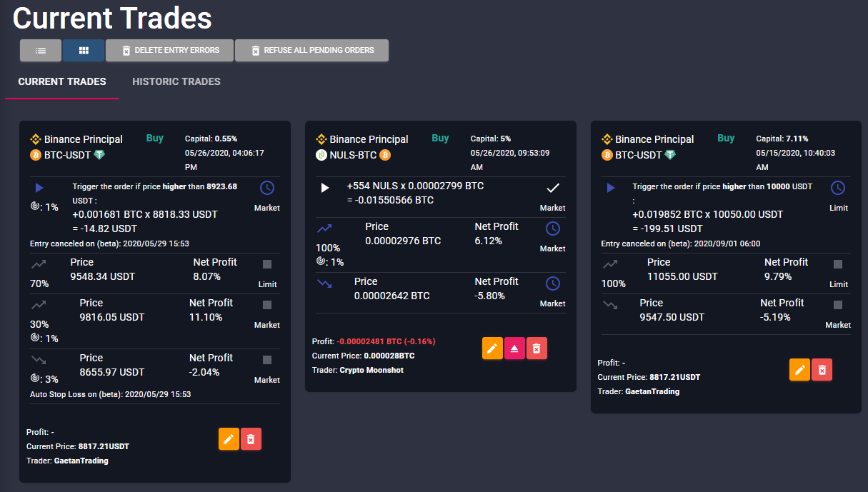Expand the entry trigger arrow for 8923.68 order
The height and width of the screenshot is (492, 868).
tap(39, 188)
